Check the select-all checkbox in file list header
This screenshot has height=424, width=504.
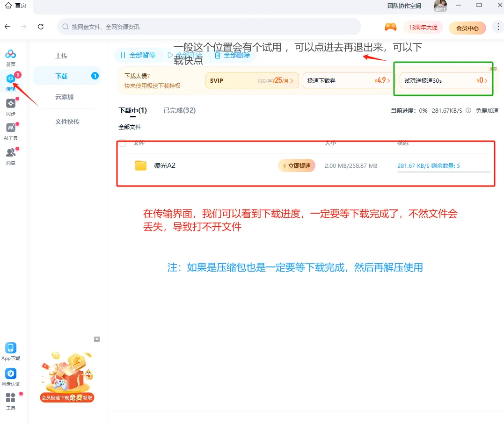coord(122,144)
